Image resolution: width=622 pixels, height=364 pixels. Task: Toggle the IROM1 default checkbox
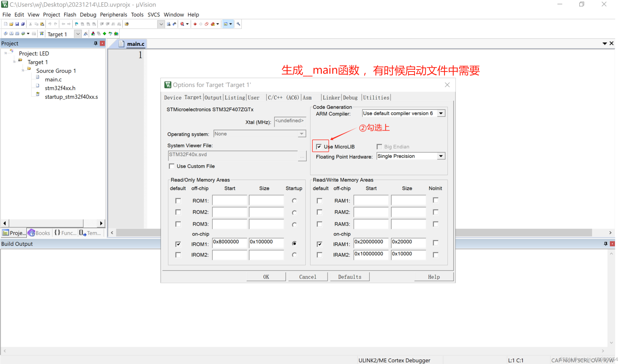point(178,244)
